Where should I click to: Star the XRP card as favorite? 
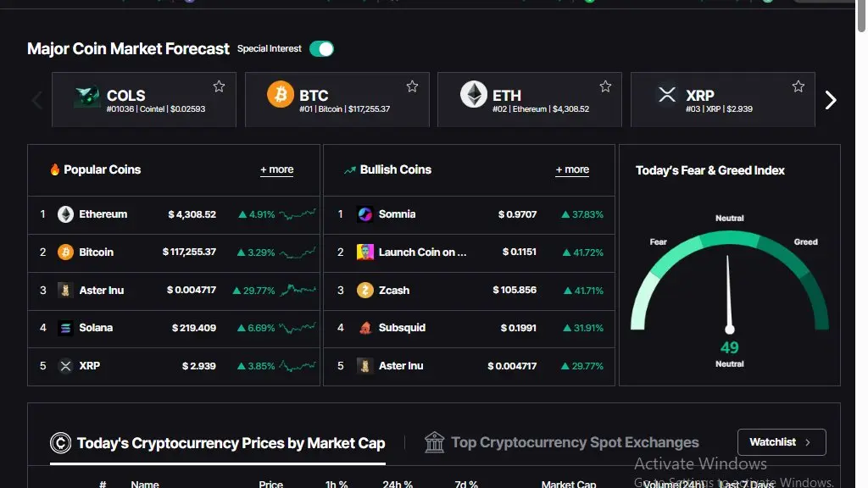click(x=798, y=86)
